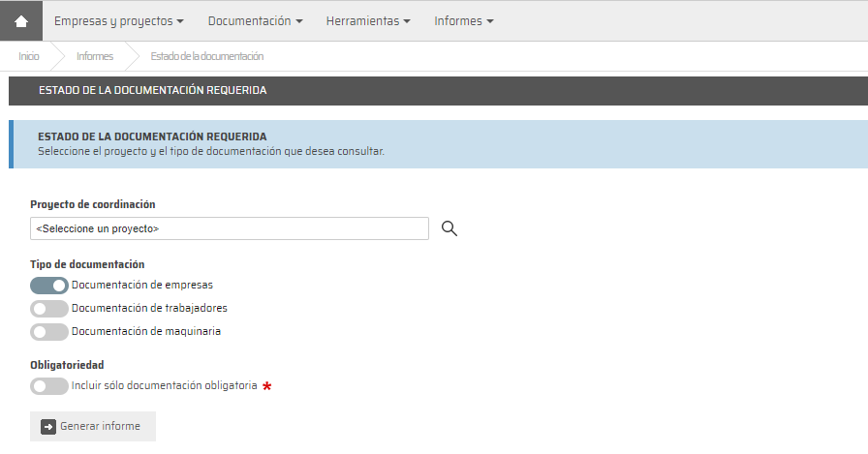Disable the Documentación de empresas toggle
Viewport: 868px width, 454px height.
pyautogui.click(x=49, y=286)
